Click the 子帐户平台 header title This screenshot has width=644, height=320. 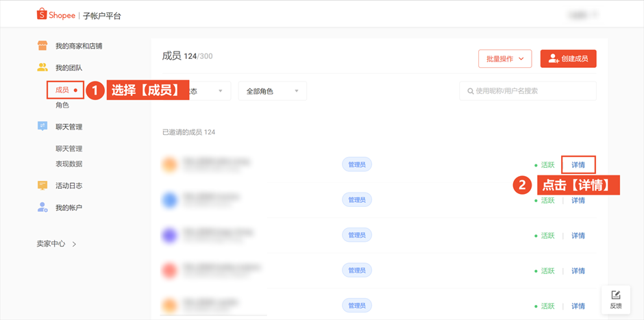[102, 16]
